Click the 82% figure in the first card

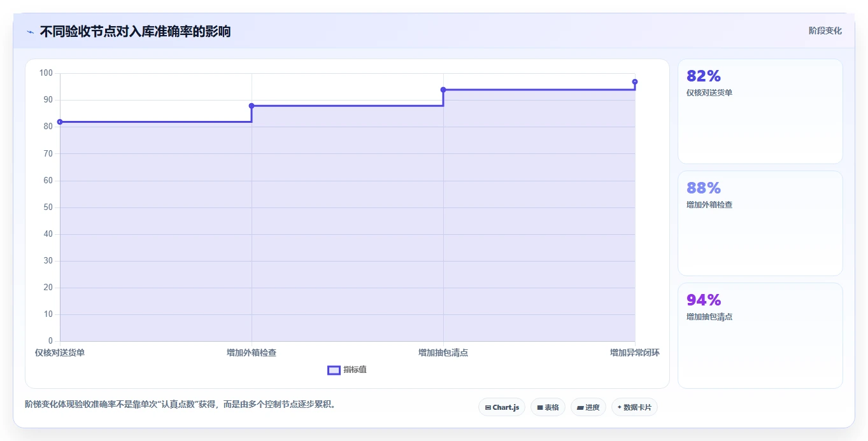click(704, 76)
